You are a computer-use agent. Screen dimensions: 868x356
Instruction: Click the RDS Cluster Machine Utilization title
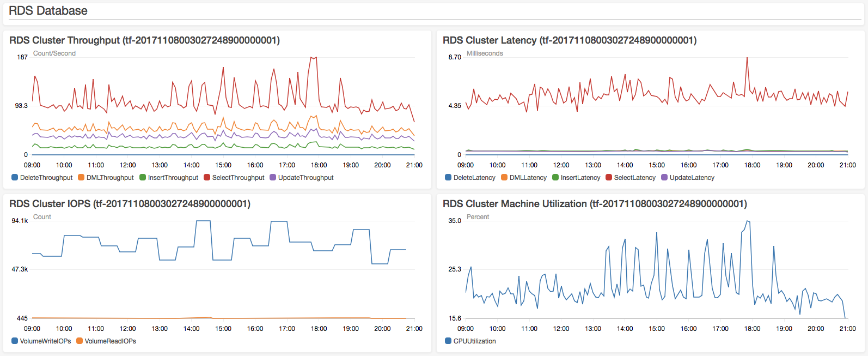[595, 204]
